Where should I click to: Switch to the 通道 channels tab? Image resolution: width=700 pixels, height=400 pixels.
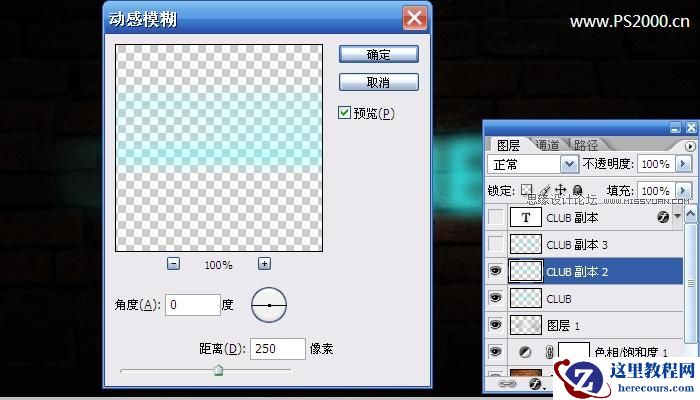click(547, 145)
